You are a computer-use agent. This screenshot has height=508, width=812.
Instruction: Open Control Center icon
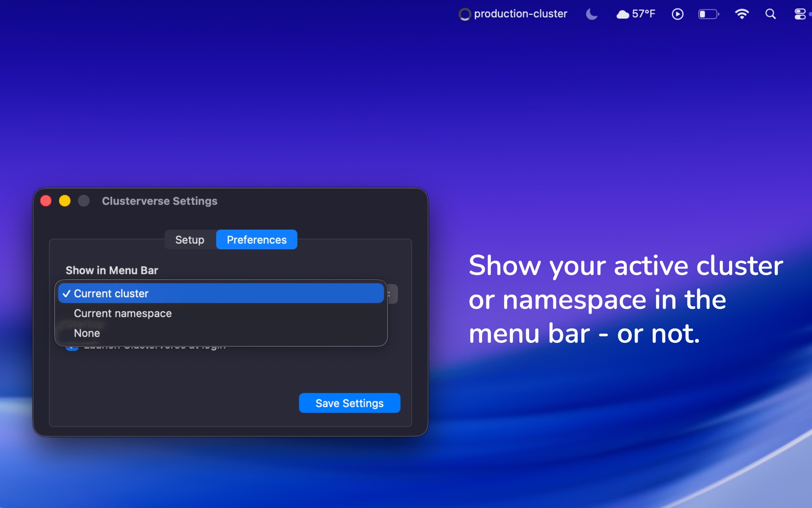[800, 14]
